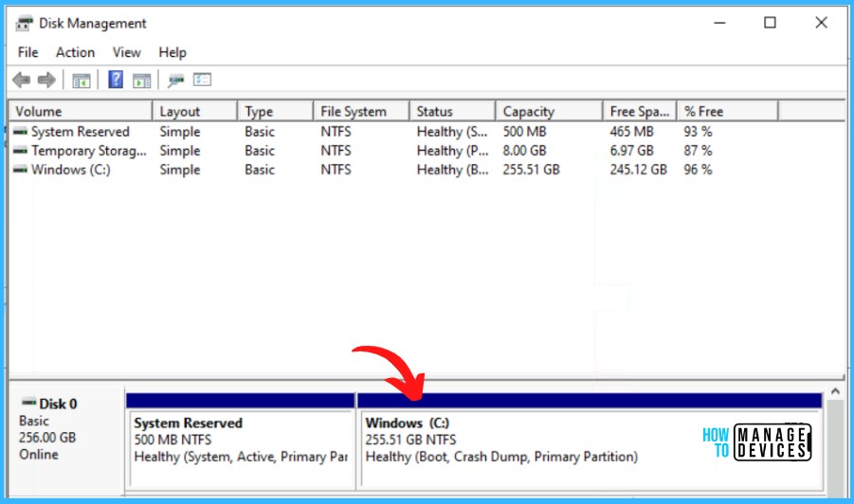Sort by the Status column header
854x504 pixels.
(x=452, y=111)
